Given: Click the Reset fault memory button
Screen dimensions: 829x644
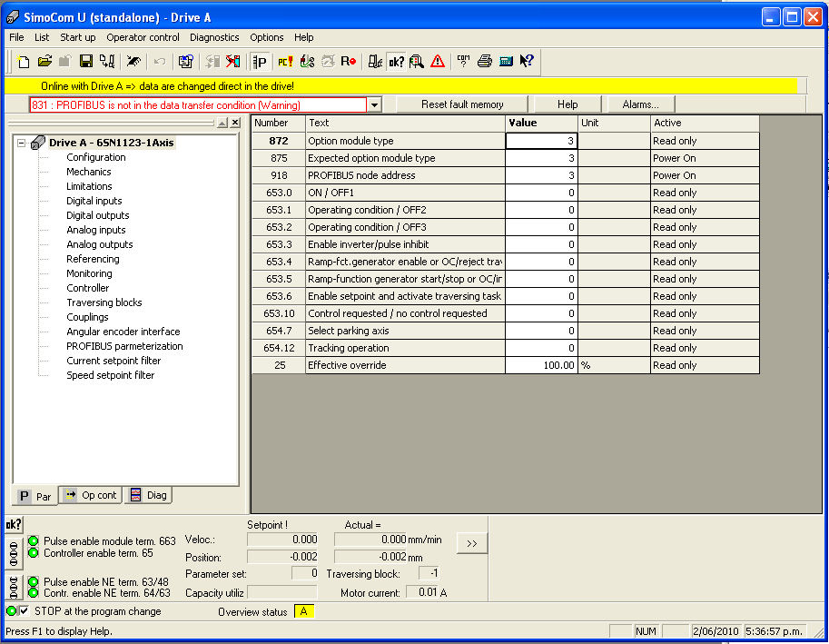Looking at the screenshot, I should pos(462,104).
